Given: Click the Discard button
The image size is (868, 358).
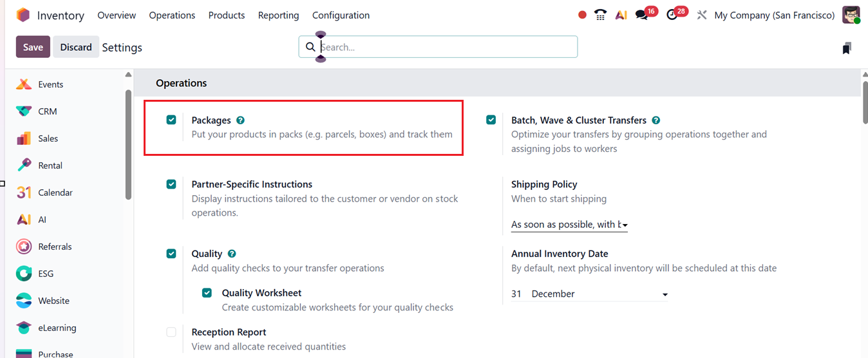Looking at the screenshot, I should 76,47.
